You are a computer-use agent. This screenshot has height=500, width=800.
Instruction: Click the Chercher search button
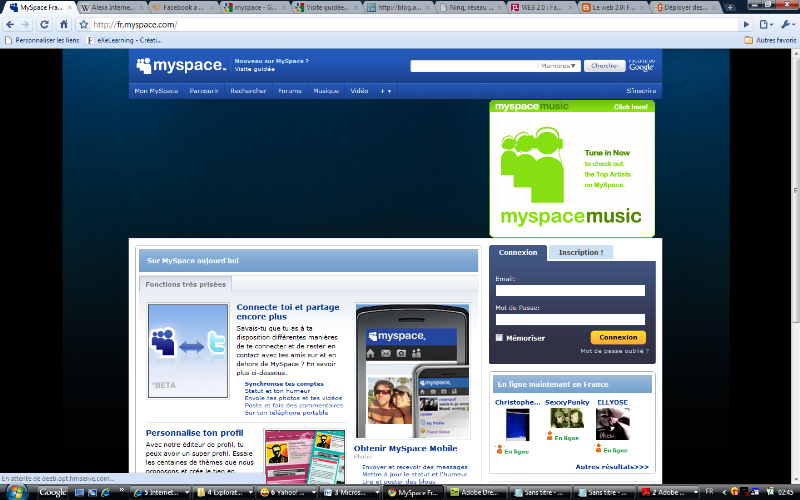[x=604, y=66]
